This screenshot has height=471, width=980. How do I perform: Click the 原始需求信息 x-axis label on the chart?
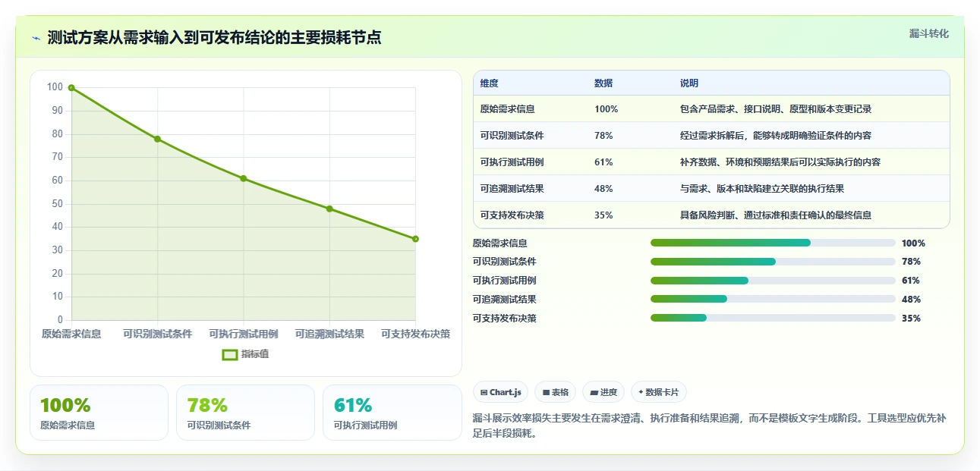[x=71, y=334]
